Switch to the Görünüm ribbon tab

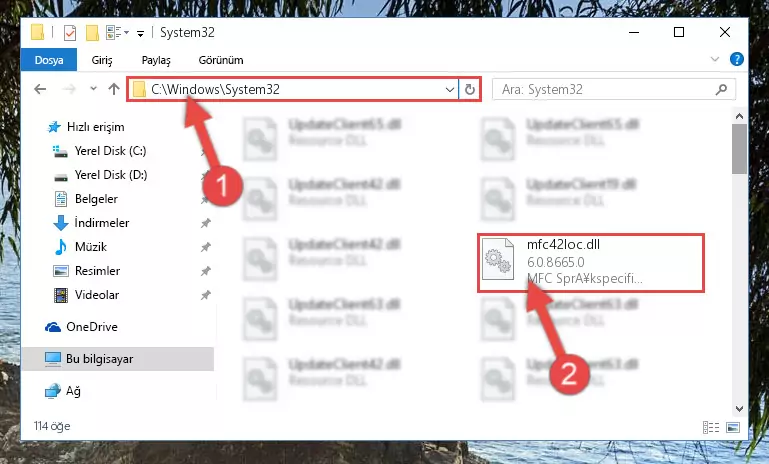tap(221, 60)
